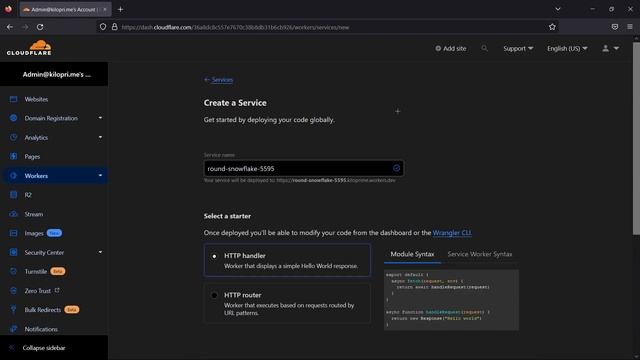Image resolution: width=640 pixels, height=360 pixels.
Task: Close the Cloudflare browser tab
Action: click(105, 9)
